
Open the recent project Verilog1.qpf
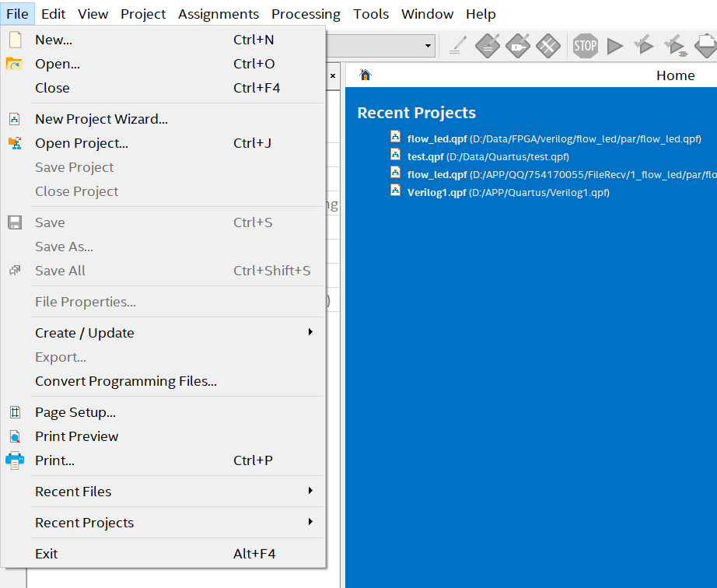pyautogui.click(x=437, y=192)
